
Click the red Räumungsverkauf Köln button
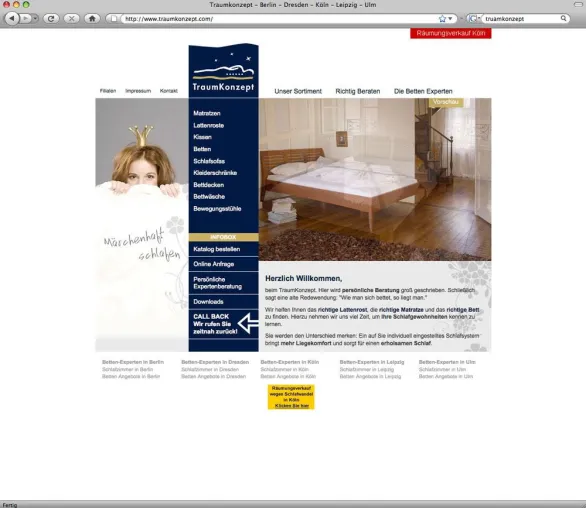point(451,33)
